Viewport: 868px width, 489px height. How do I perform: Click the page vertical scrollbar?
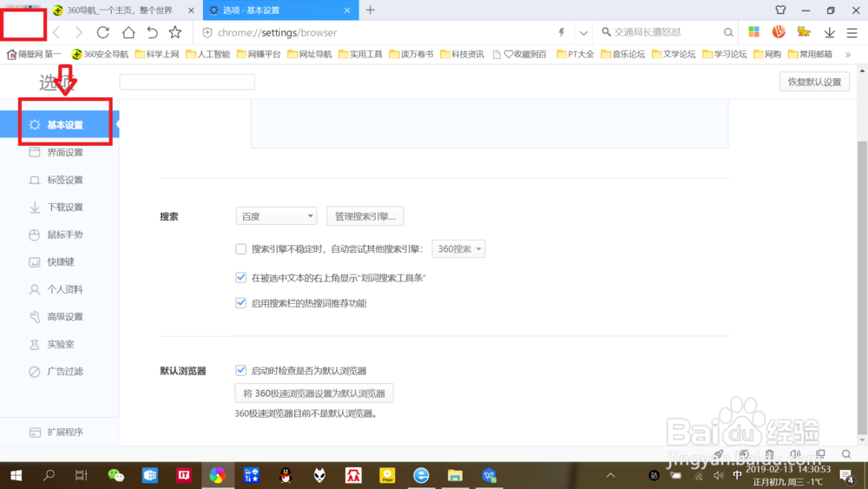coord(862,288)
